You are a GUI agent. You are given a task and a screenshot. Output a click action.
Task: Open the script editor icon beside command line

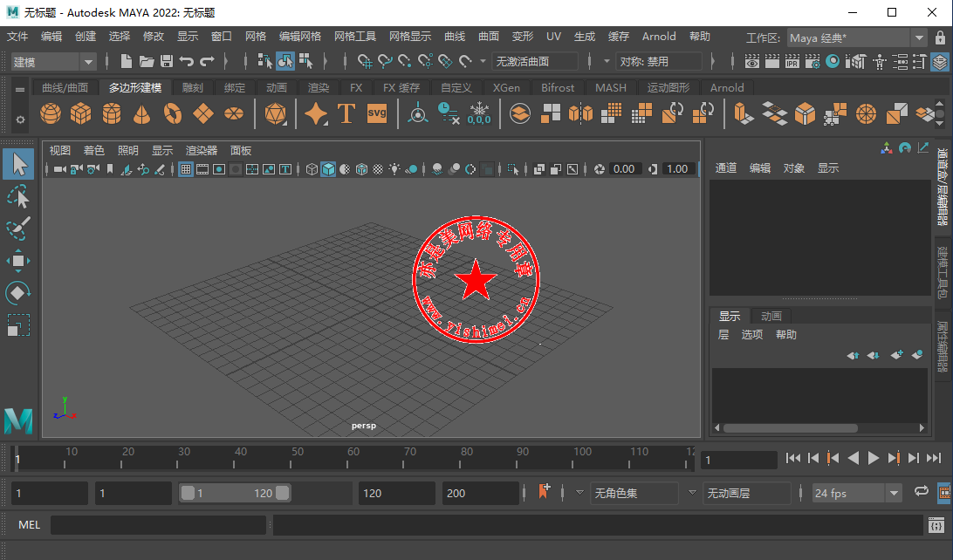936,525
